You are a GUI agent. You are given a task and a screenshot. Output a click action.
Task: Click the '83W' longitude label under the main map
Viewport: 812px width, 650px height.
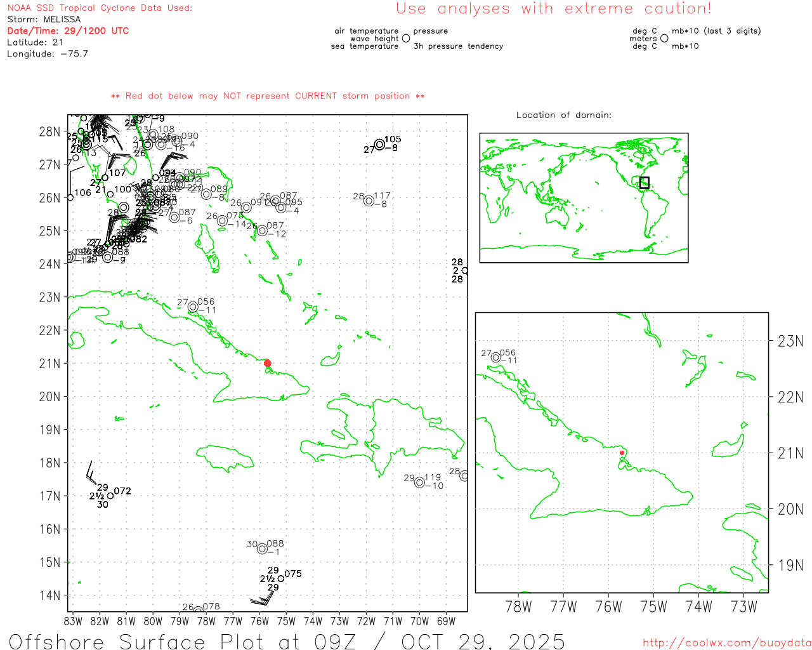(74, 621)
